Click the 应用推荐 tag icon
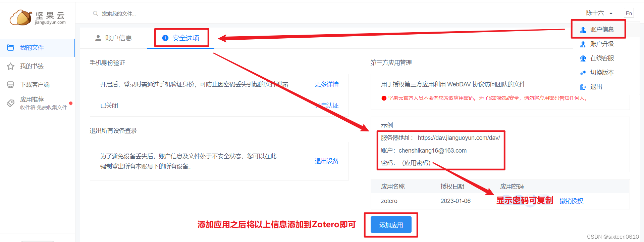 click(10, 103)
